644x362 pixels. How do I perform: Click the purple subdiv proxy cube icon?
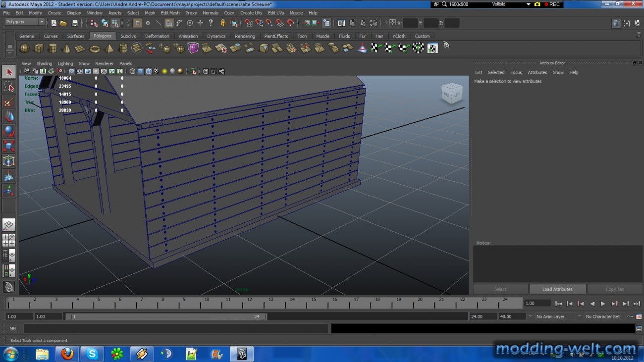point(193,48)
